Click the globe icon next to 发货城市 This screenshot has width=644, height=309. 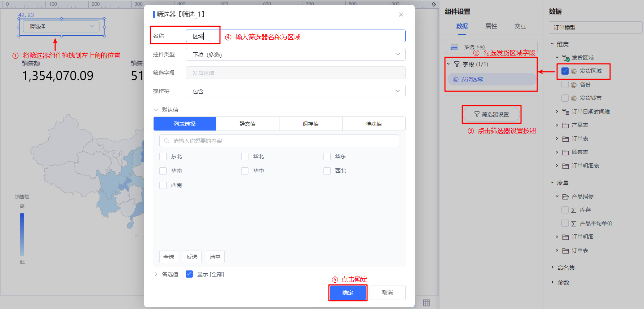574,98
